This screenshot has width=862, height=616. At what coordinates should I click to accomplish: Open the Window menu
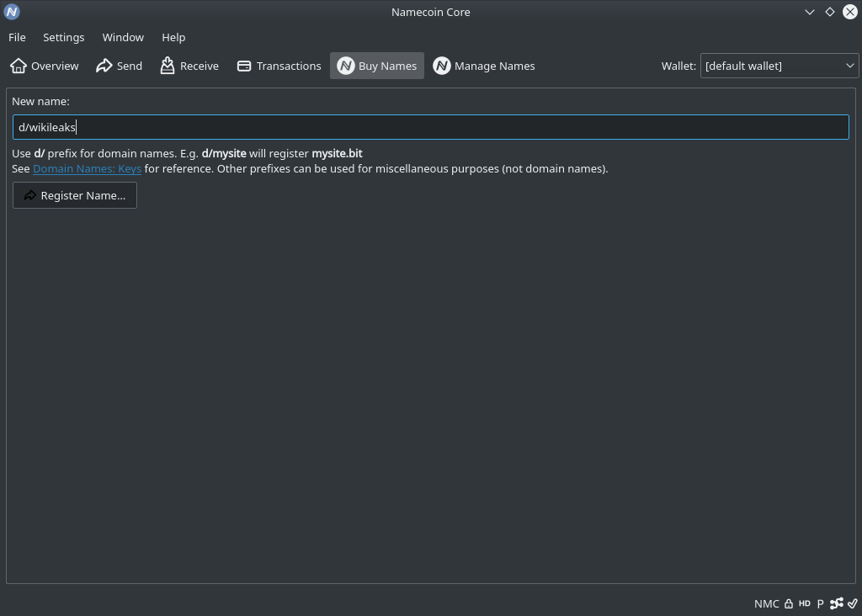point(123,37)
